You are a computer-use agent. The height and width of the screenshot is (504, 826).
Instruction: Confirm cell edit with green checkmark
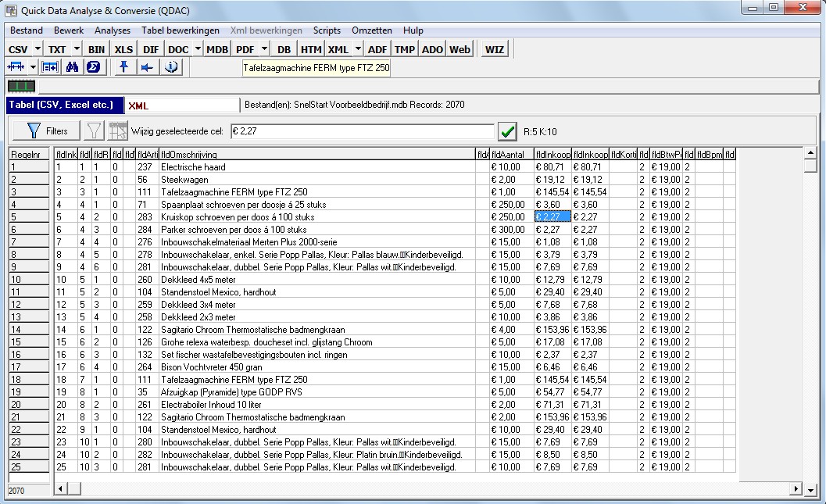(508, 130)
